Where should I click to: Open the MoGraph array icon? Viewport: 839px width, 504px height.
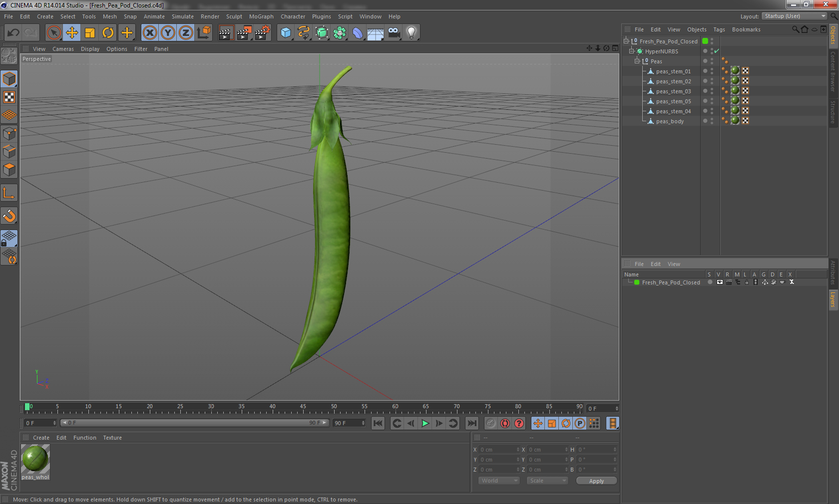(x=340, y=33)
